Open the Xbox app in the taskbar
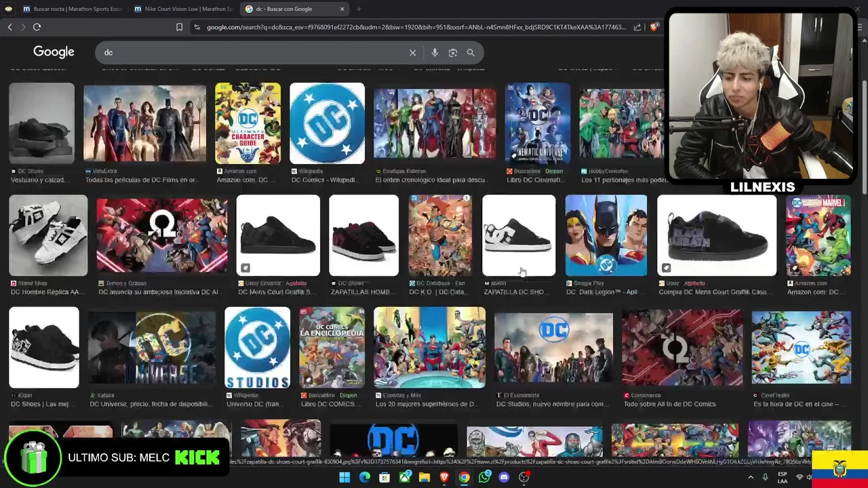Screen dimensions: 868x488 pyautogui.click(x=405, y=477)
